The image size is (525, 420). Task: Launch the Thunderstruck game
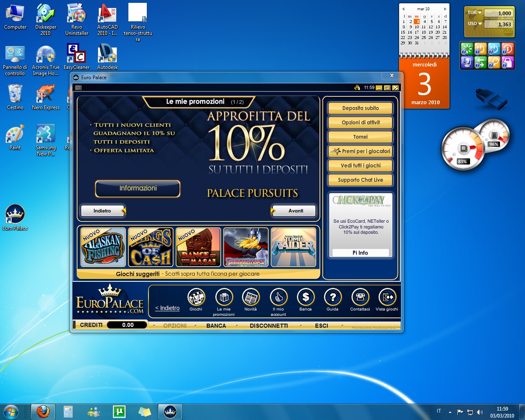[x=246, y=247]
